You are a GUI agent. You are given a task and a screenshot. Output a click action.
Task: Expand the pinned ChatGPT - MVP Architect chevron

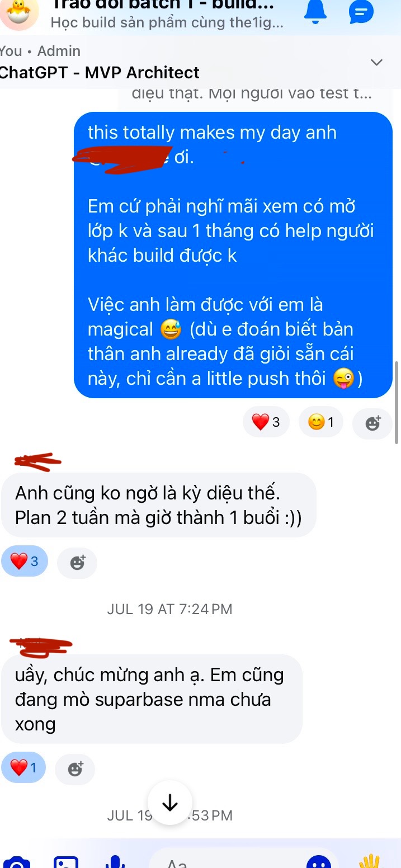[x=377, y=62]
